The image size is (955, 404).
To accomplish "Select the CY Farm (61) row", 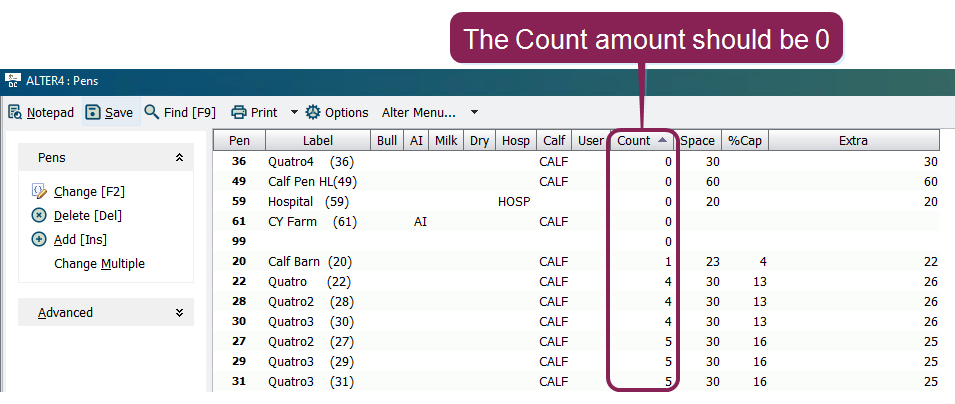I will (x=576, y=221).
